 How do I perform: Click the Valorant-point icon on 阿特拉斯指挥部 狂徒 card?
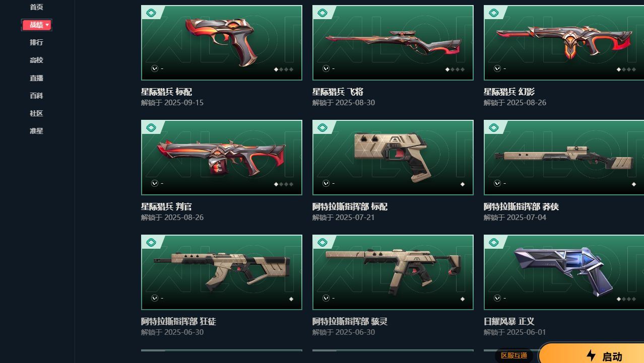point(155,299)
